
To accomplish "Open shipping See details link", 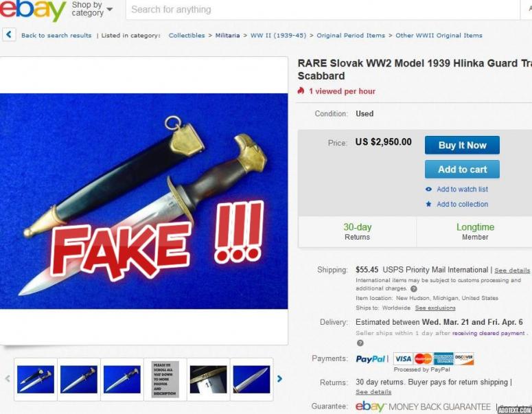I will coord(512,271).
